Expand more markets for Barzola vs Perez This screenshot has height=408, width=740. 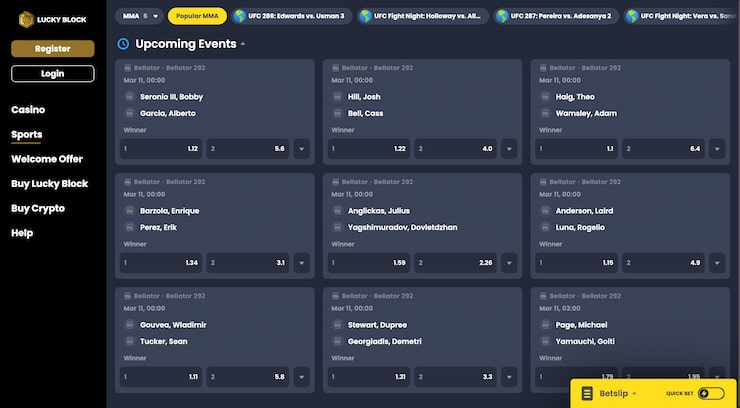(x=302, y=263)
